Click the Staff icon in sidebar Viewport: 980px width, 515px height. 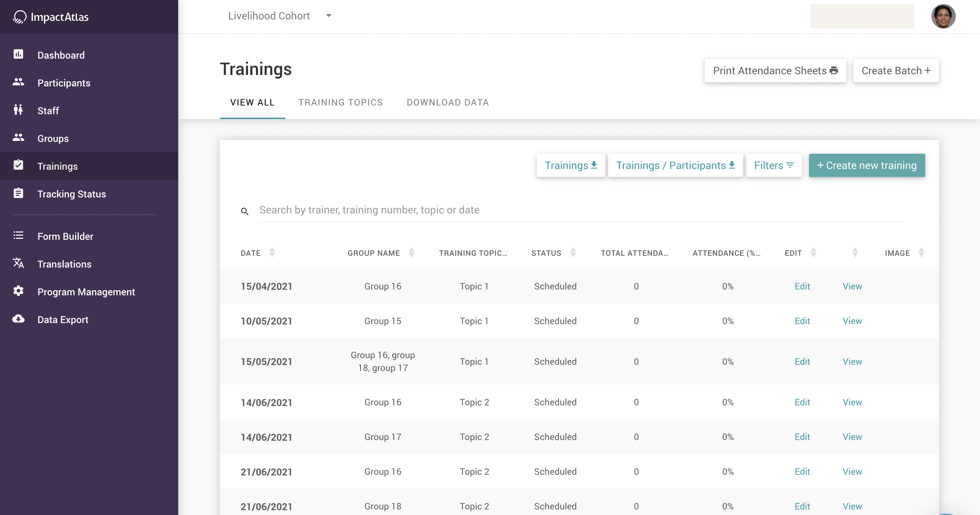pos(18,110)
